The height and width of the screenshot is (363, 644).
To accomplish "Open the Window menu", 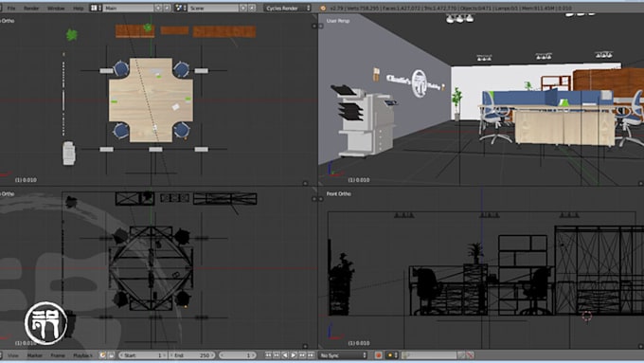I will [56, 8].
